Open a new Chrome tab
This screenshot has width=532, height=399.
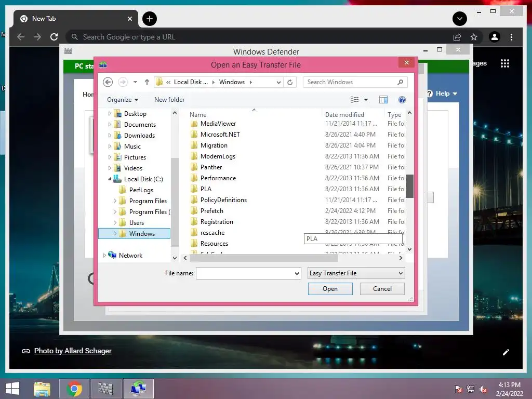[x=150, y=19]
